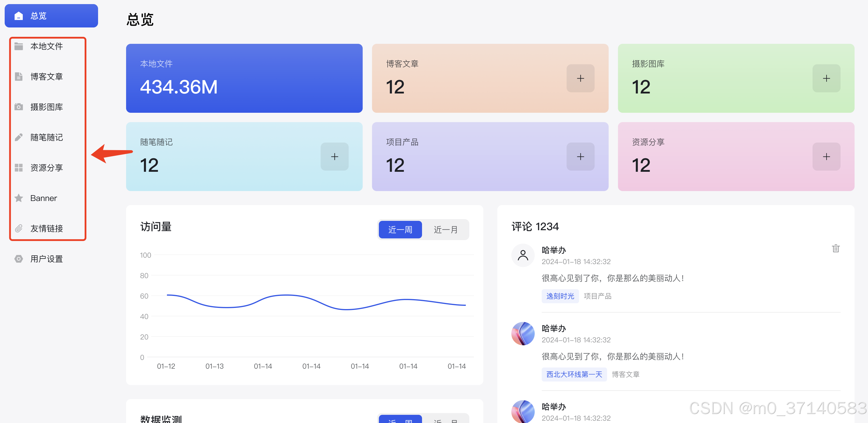Click the 本地文件 434.36M blue card

coord(244,78)
